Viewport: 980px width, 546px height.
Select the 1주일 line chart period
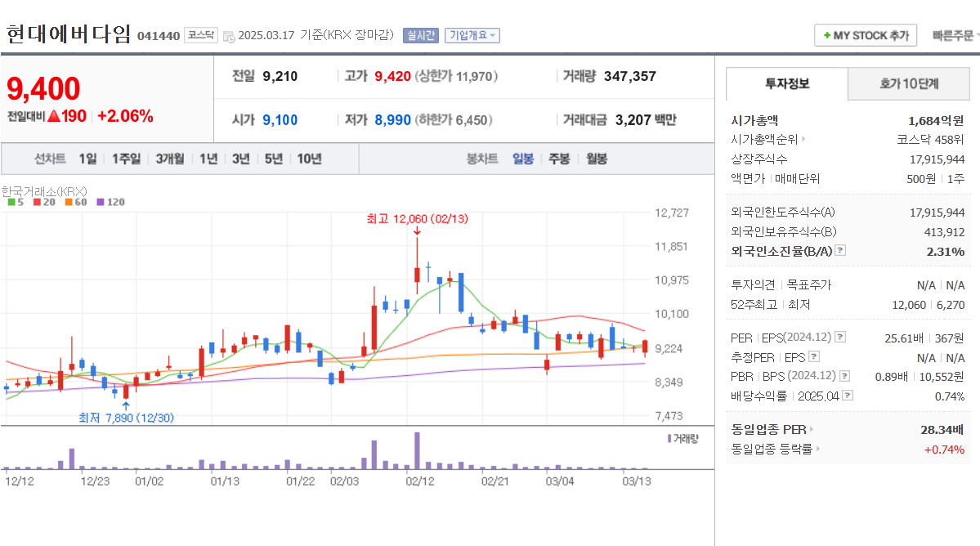pos(126,159)
